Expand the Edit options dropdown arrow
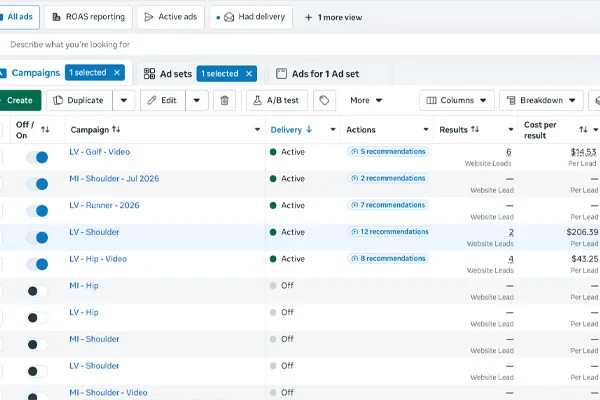This screenshot has height=400, width=600. click(x=197, y=100)
